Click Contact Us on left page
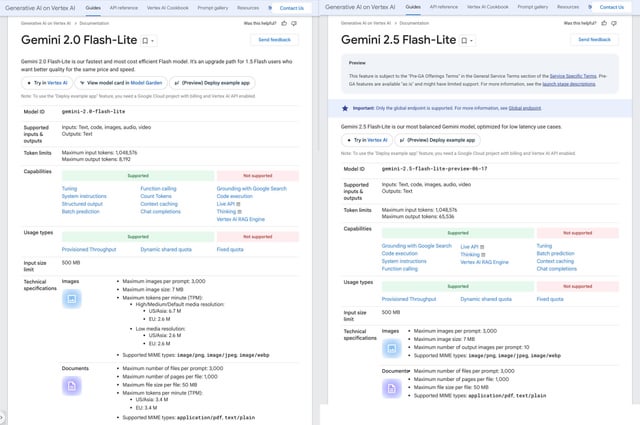 (291, 8)
